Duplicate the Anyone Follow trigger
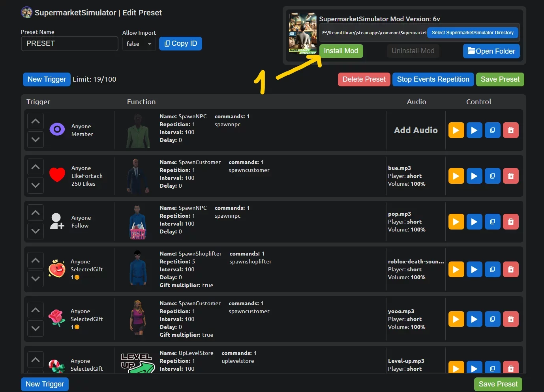544x392 pixels. [492, 222]
